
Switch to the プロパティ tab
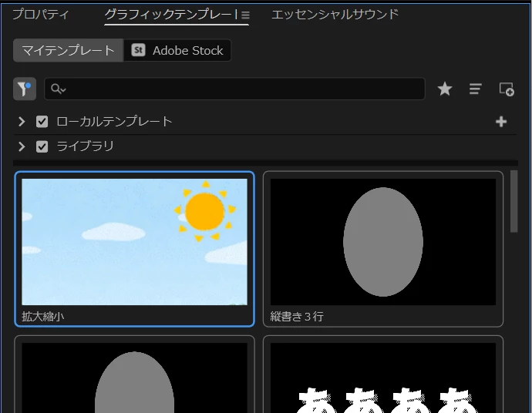[40, 14]
